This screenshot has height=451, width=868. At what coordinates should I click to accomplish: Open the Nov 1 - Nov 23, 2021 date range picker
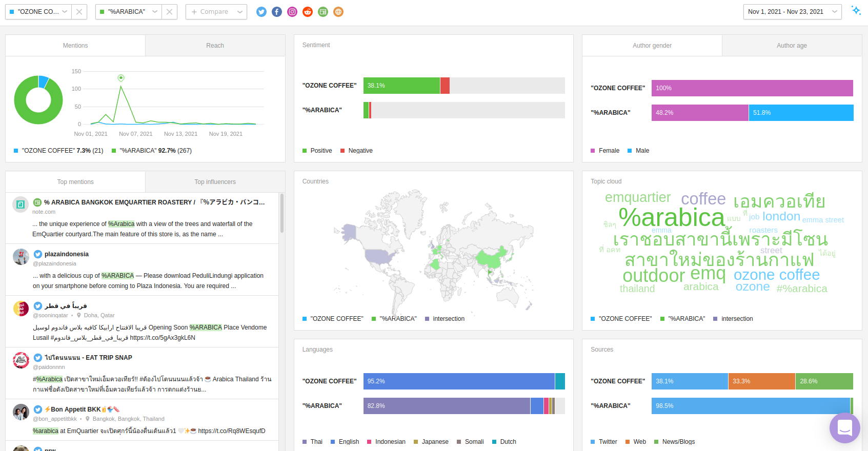[792, 12]
